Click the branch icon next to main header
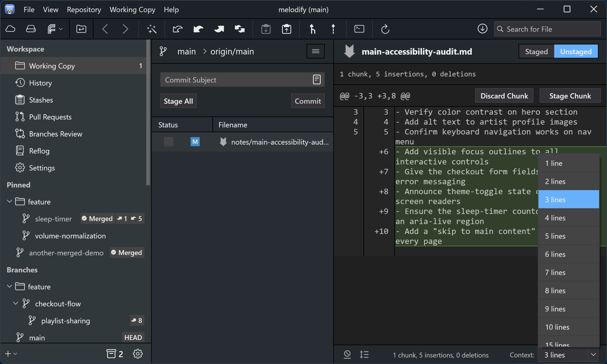 click(163, 51)
